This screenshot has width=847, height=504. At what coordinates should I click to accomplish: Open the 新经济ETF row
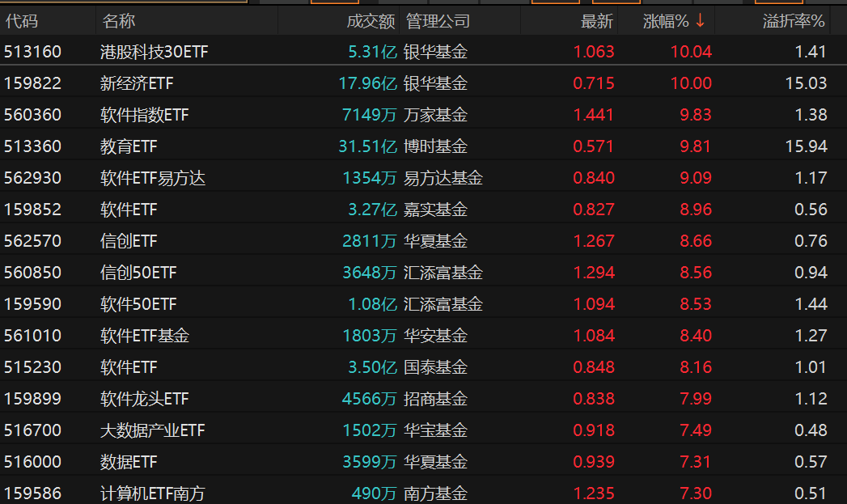tap(424, 83)
